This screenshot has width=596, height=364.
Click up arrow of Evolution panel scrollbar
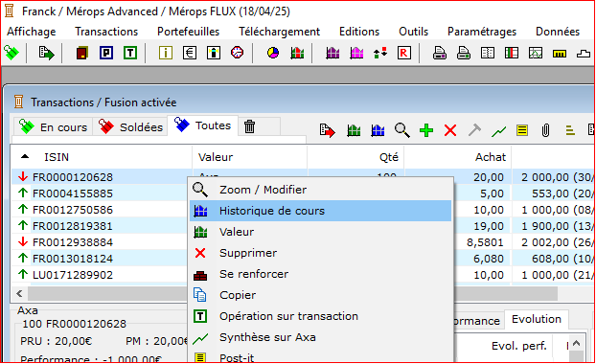click(577, 344)
